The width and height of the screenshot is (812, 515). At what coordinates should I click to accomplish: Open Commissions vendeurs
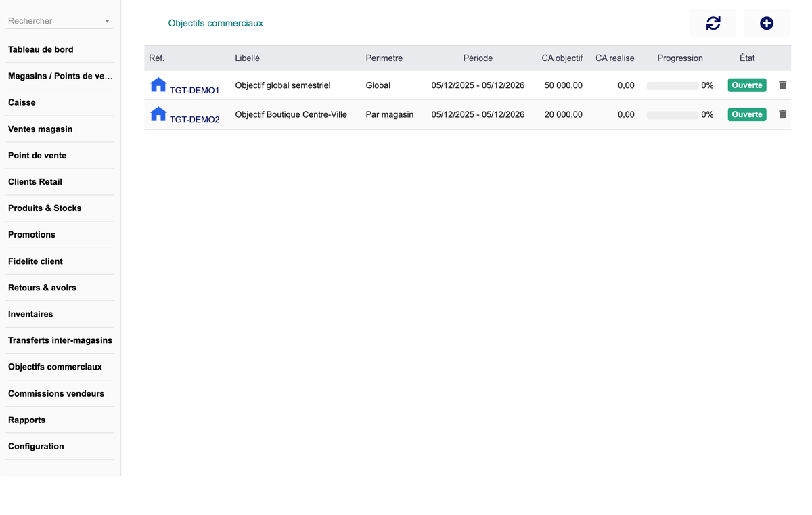56,393
